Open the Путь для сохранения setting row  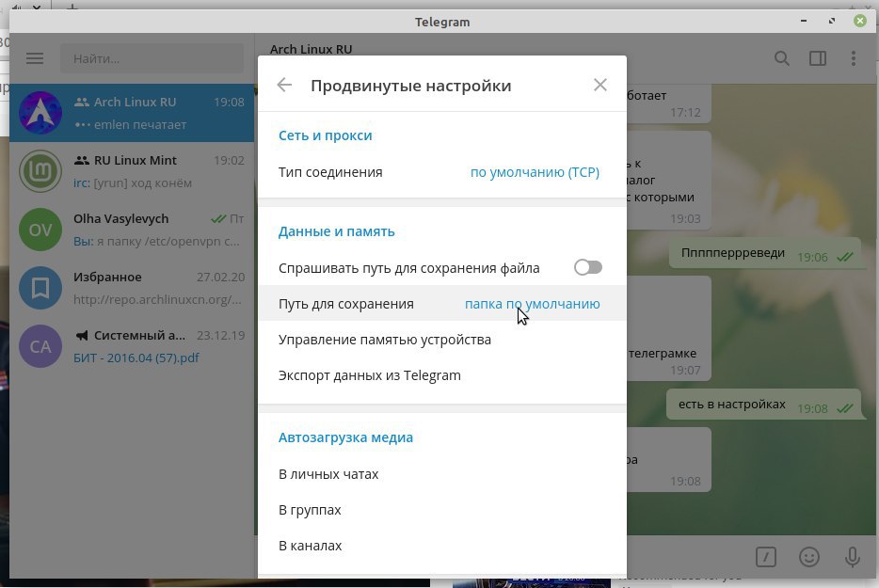tap(441, 304)
